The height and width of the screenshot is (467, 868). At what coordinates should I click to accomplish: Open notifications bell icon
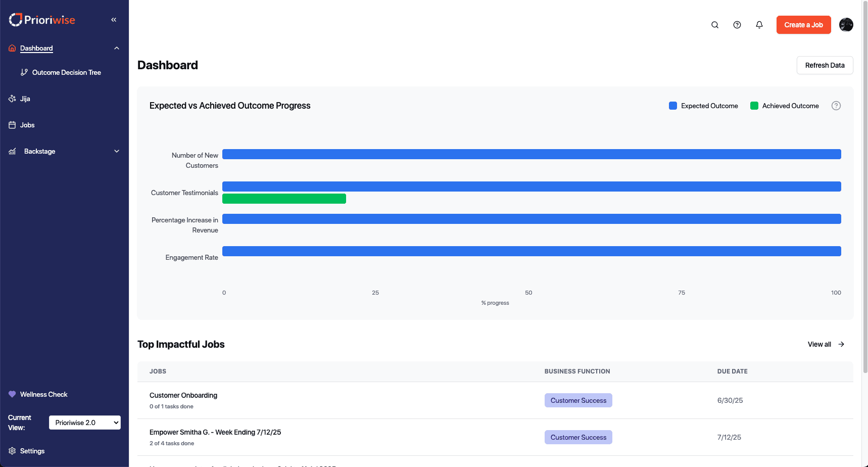coord(759,25)
